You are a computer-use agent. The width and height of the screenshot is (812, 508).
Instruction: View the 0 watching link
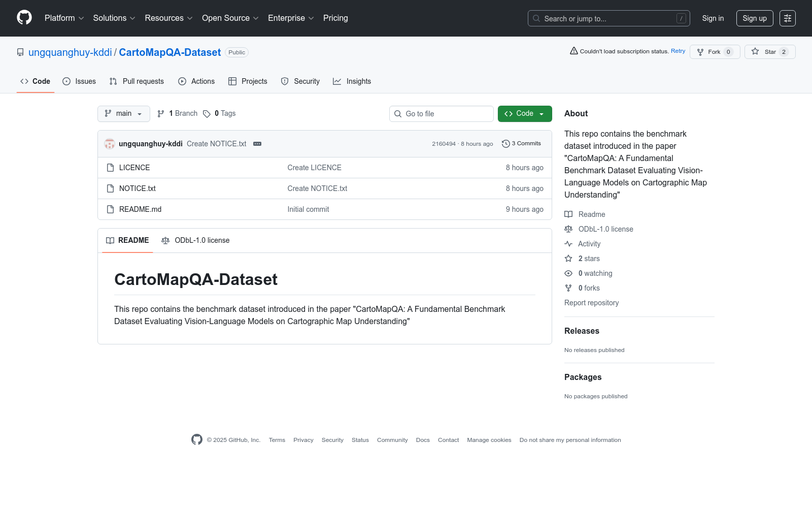pos(589,273)
